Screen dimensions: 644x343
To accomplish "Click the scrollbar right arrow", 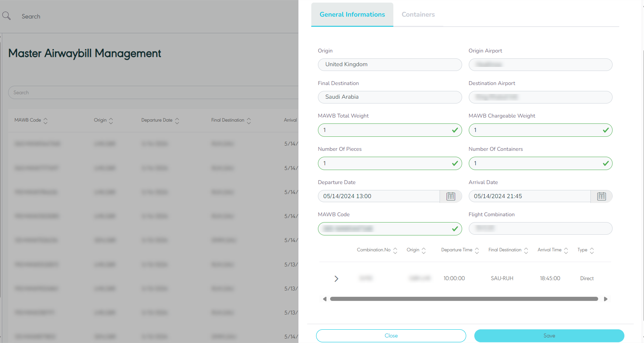I will point(606,299).
